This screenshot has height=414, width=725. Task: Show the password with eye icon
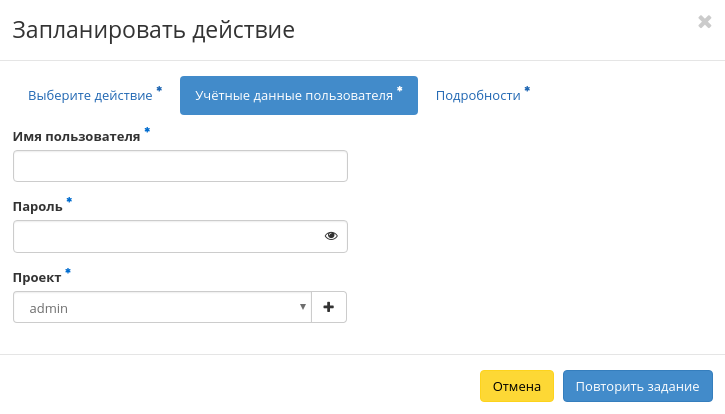point(331,236)
